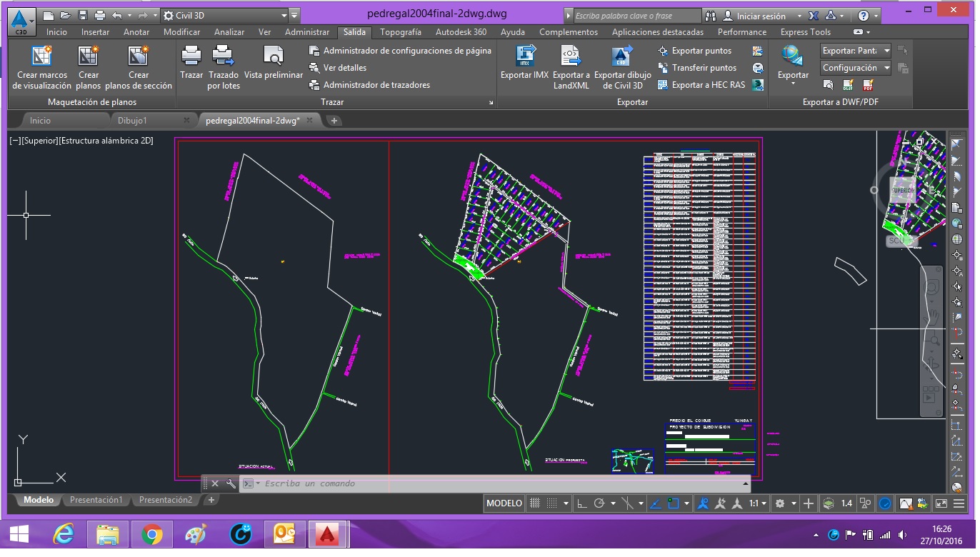This screenshot has width=980, height=557.
Task: Click the Undo arrow in quick access toolbar
Action: point(117,15)
